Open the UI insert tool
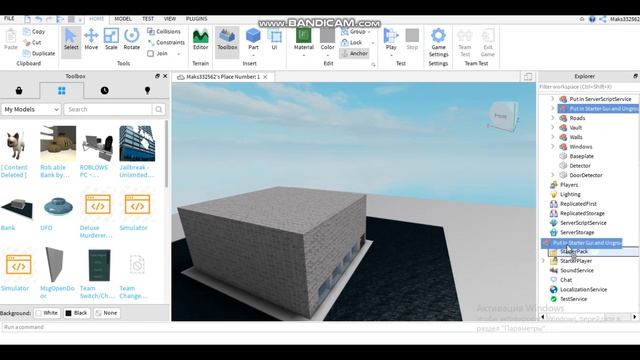 [x=275, y=40]
